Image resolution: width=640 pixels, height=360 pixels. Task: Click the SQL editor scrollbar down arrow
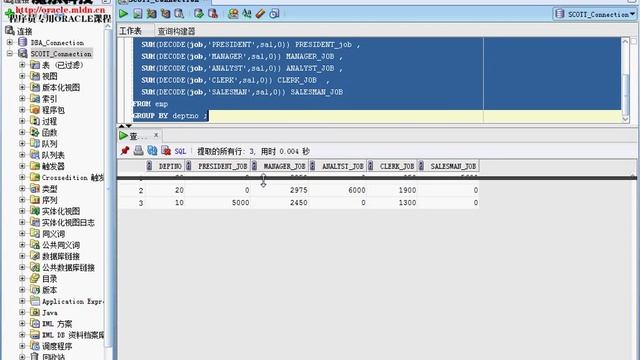point(625,119)
